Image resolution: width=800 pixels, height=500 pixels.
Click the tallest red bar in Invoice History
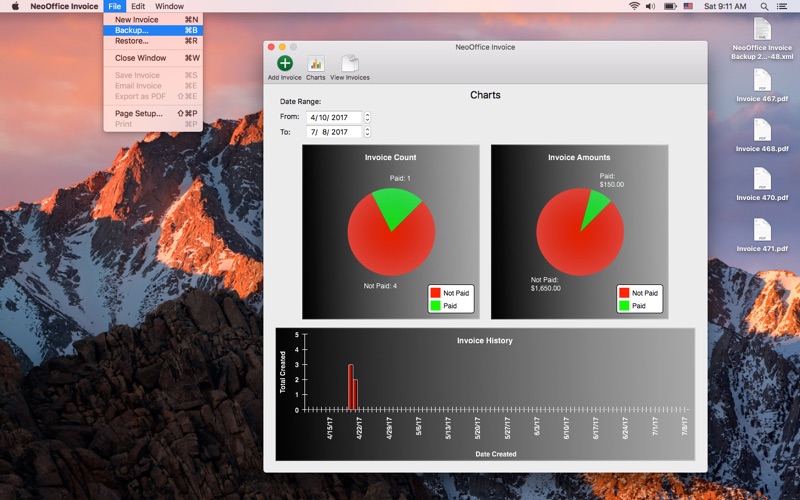click(x=350, y=386)
